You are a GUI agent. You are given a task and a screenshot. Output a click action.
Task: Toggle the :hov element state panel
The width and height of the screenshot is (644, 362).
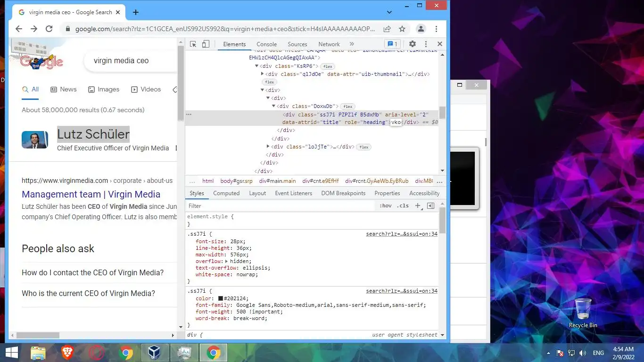[x=386, y=206]
